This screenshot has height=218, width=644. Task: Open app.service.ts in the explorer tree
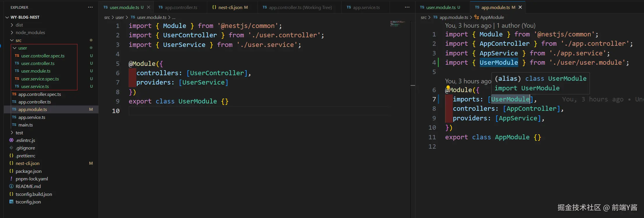(x=32, y=117)
